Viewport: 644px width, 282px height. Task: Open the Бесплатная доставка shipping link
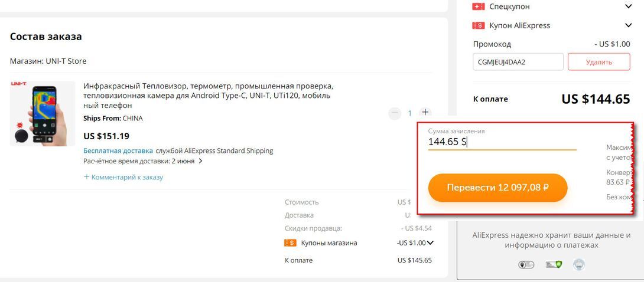[118, 150]
